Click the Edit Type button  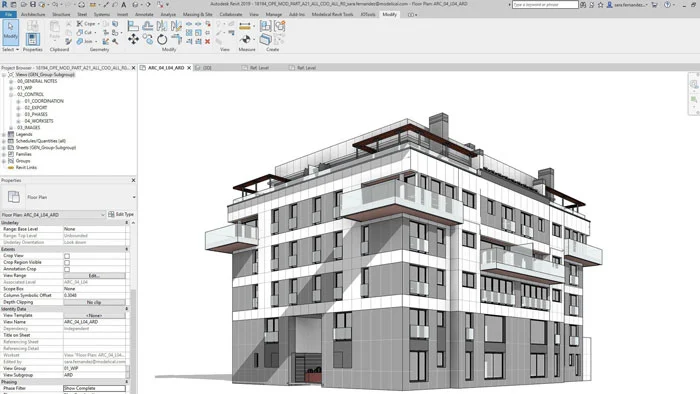coord(121,215)
